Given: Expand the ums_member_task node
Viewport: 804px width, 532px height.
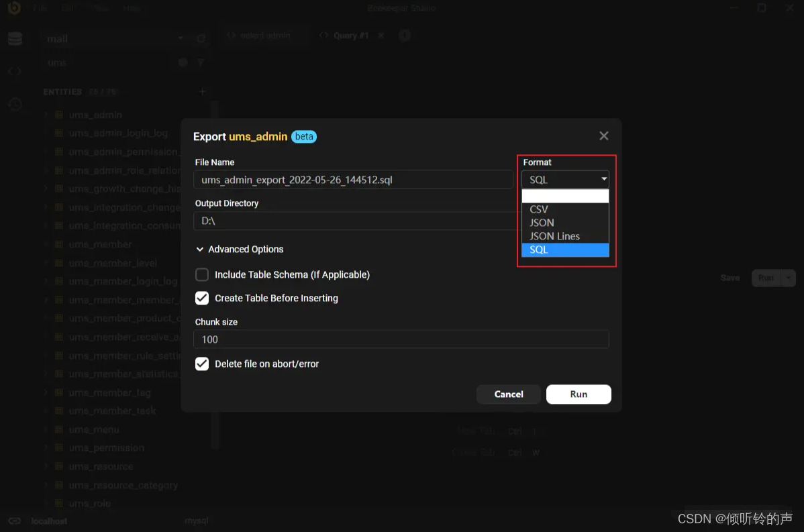Looking at the screenshot, I should coord(46,411).
